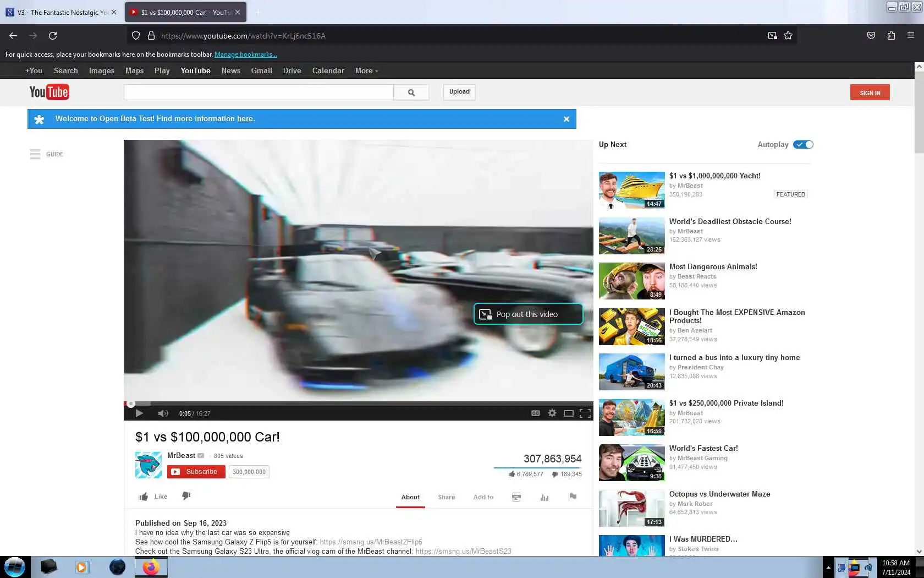Open 'Octopus vs Underwater Maze' video title
The image size is (924, 578).
click(719, 494)
